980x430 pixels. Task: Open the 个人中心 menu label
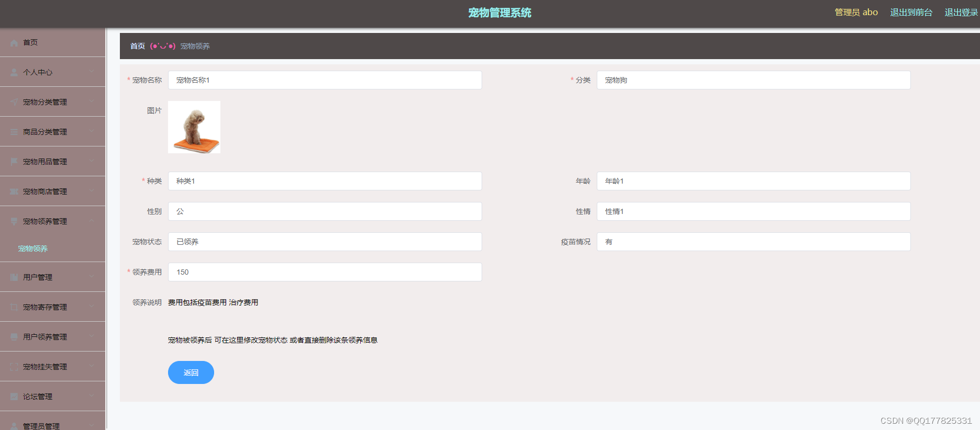click(x=38, y=72)
